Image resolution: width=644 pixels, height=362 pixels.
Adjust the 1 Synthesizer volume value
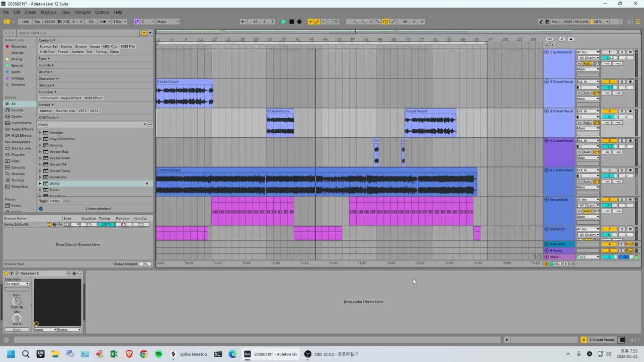(609, 58)
